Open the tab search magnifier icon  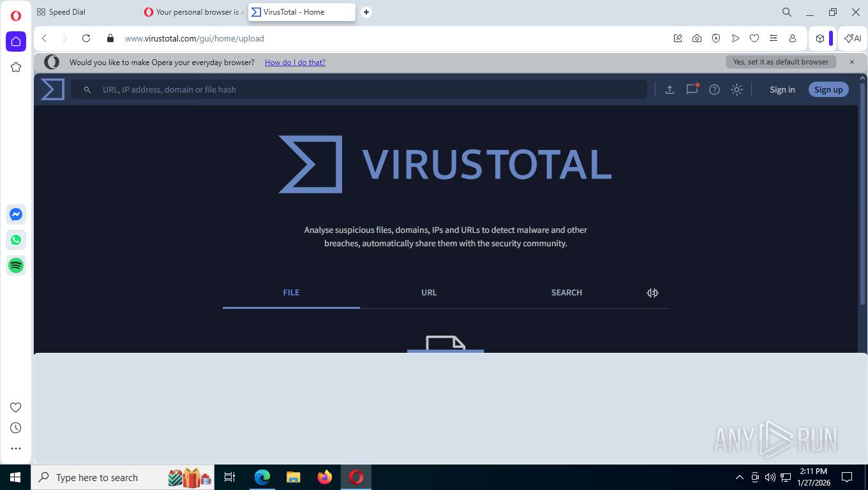[787, 12]
